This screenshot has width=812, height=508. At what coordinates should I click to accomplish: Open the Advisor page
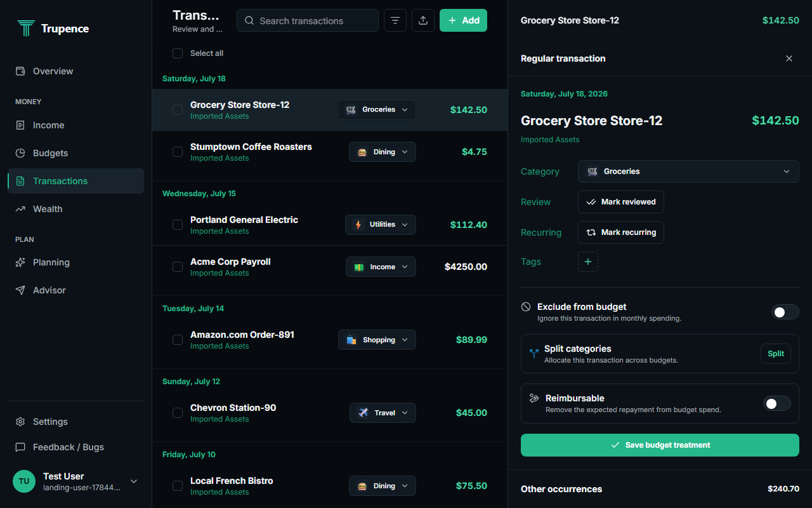(x=75, y=290)
